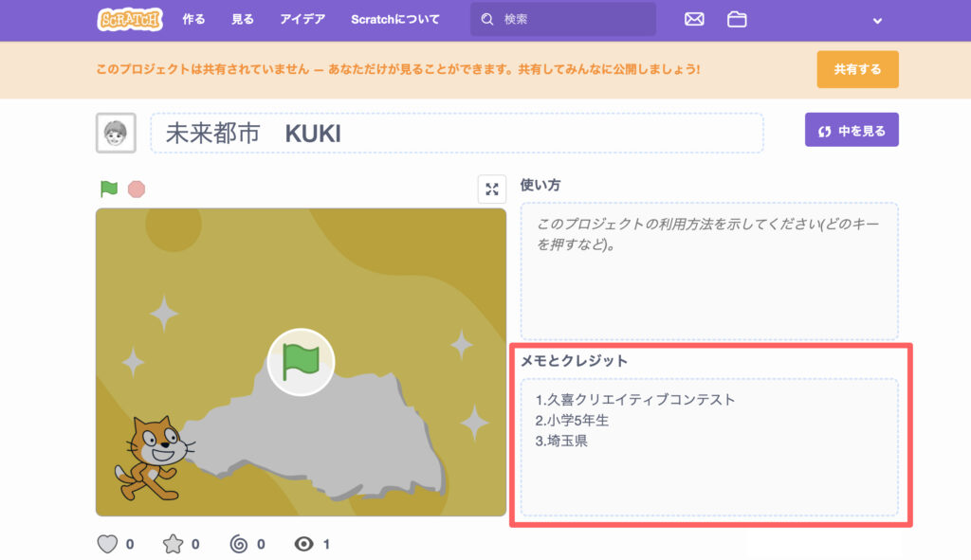Click the text 2.小学5年生
The height and width of the screenshot is (560, 971).
tap(572, 420)
